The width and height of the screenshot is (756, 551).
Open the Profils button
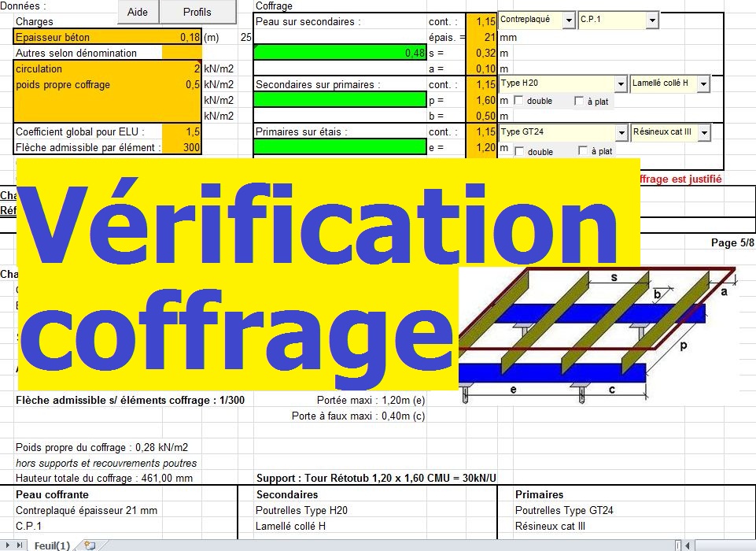[197, 12]
